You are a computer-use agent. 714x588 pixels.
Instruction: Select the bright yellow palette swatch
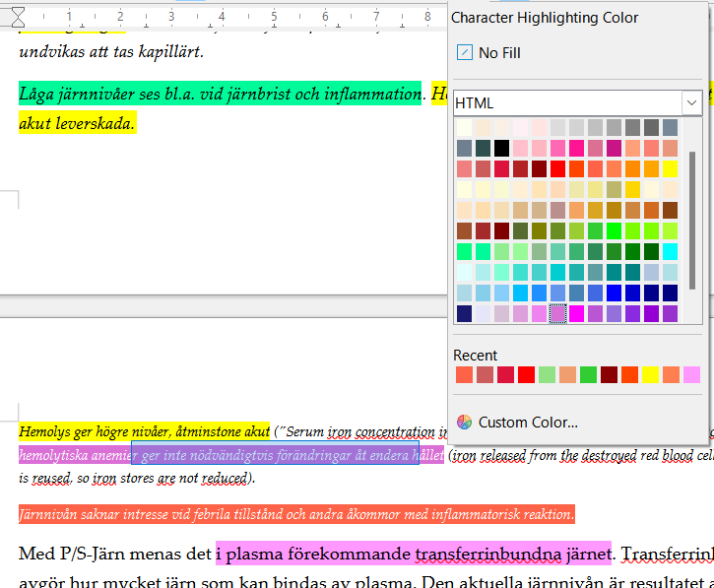coord(670,169)
